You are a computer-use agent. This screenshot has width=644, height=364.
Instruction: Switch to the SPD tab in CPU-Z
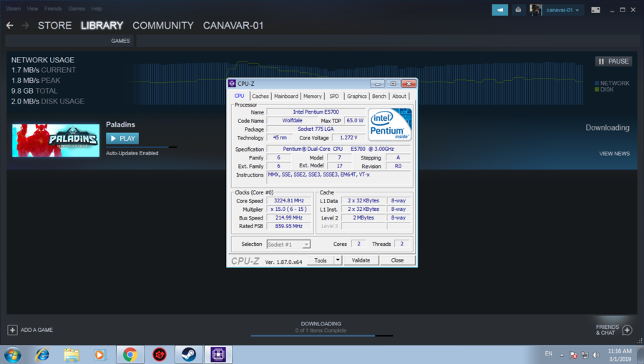pos(334,96)
